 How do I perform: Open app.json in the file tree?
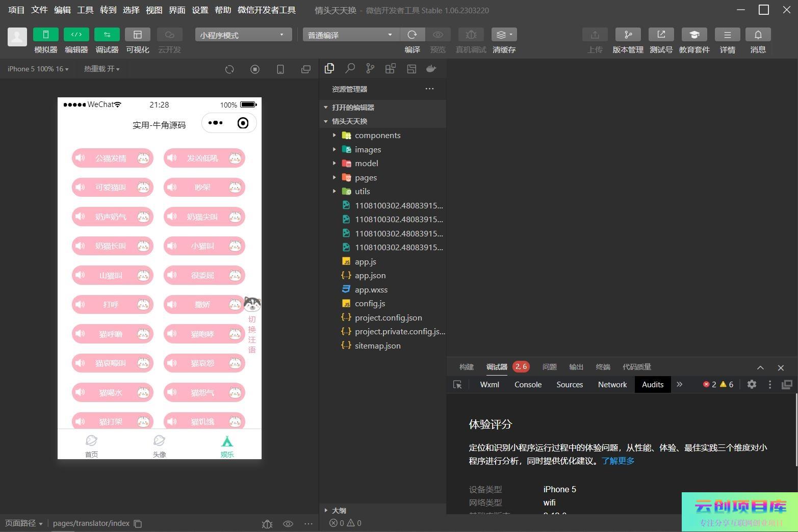(370, 276)
